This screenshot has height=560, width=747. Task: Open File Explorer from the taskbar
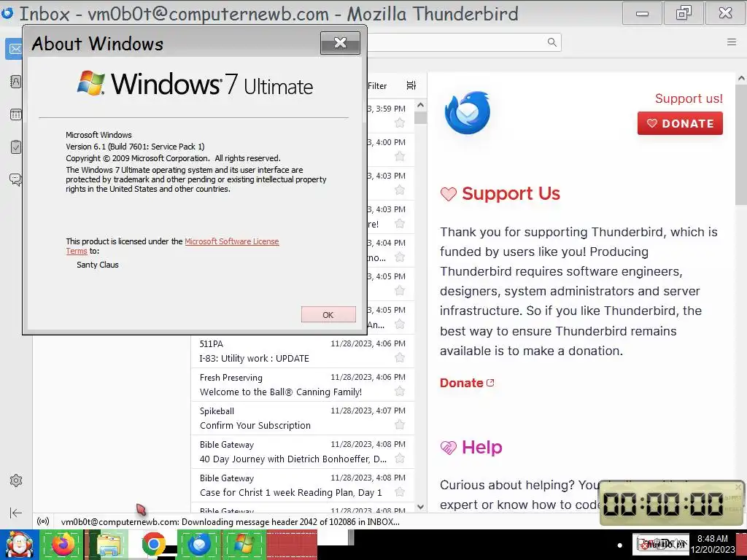(109, 544)
